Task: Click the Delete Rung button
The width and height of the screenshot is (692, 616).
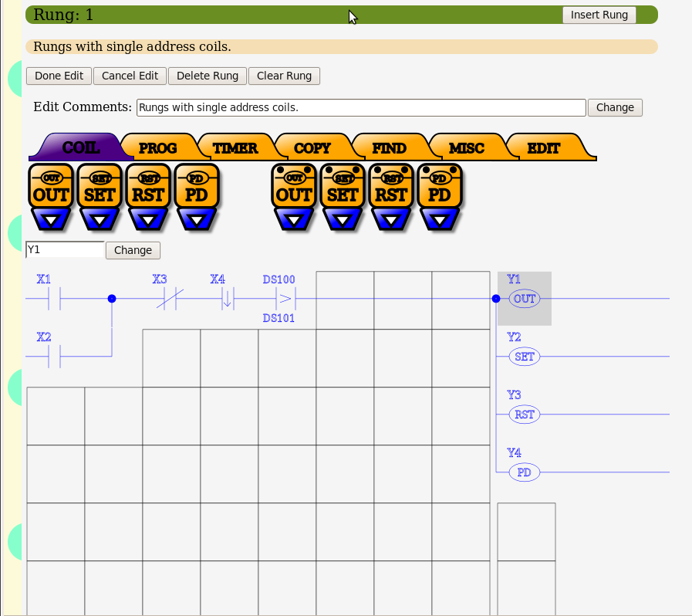Action: point(208,76)
